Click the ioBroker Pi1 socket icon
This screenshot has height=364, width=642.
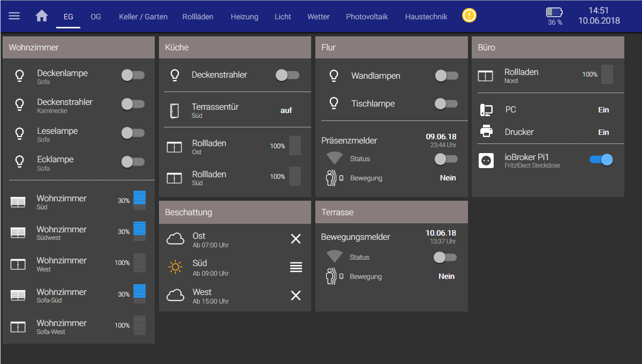click(486, 161)
